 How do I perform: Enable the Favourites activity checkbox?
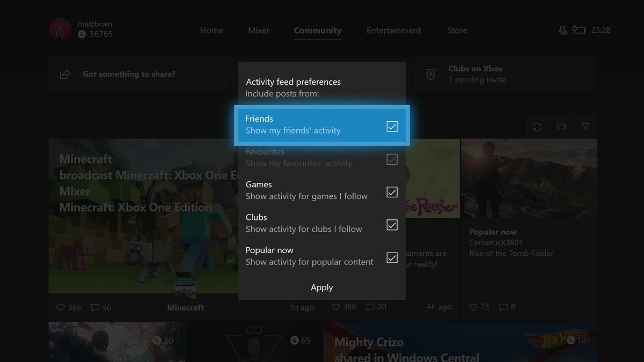(x=392, y=159)
